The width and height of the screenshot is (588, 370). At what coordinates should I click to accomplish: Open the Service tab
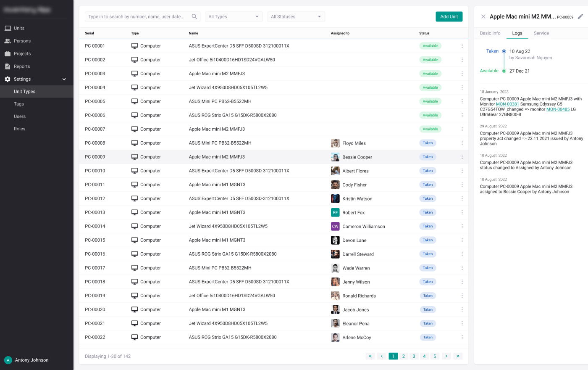pyautogui.click(x=541, y=33)
